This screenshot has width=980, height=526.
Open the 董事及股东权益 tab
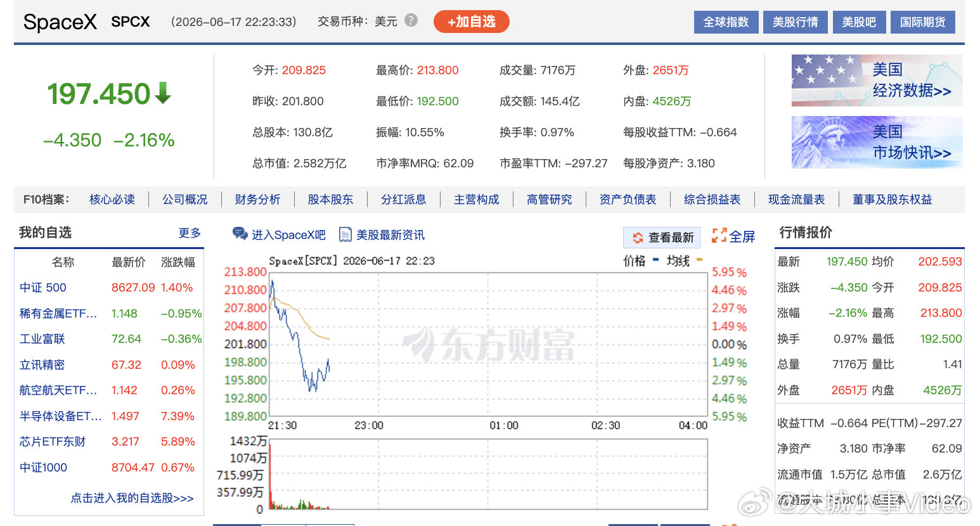[x=893, y=200]
